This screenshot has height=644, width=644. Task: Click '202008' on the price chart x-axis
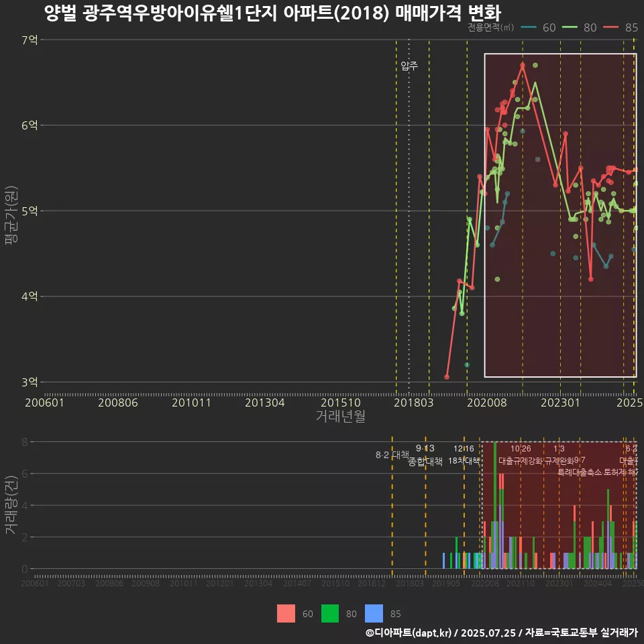click(487, 402)
